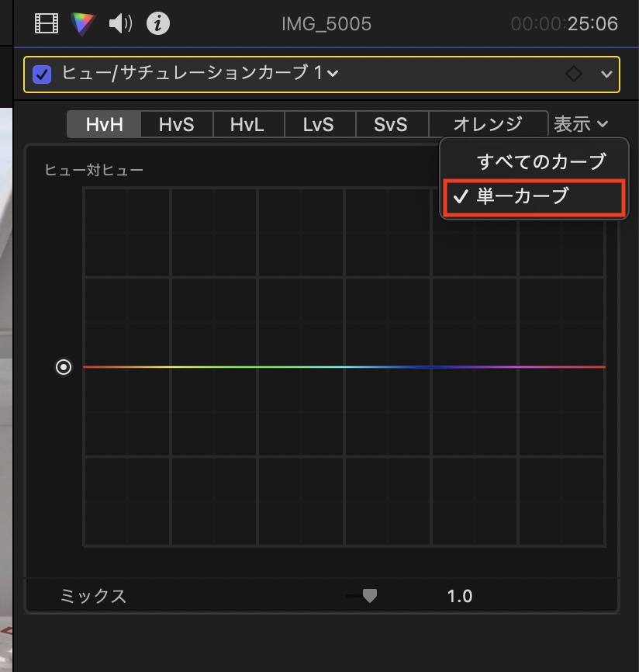The height and width of the screenshot is (672, 639).
Task: Click the ミックス value field 1.0
Action: pos(460,596)
